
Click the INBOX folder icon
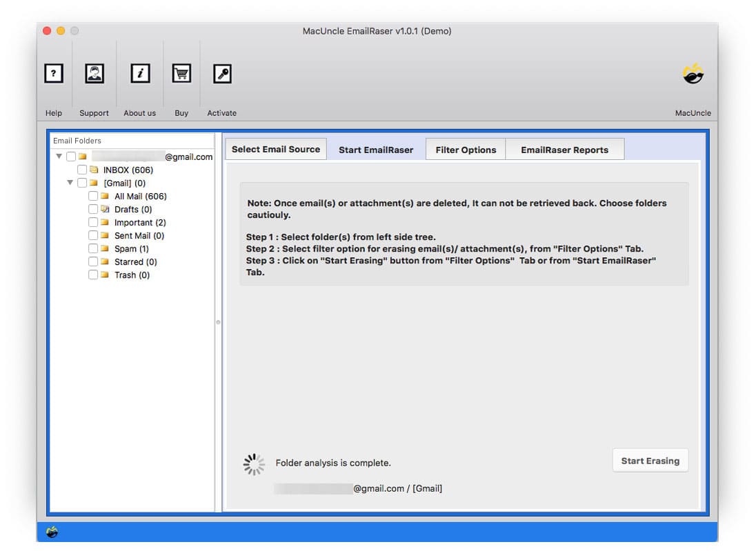94,170
